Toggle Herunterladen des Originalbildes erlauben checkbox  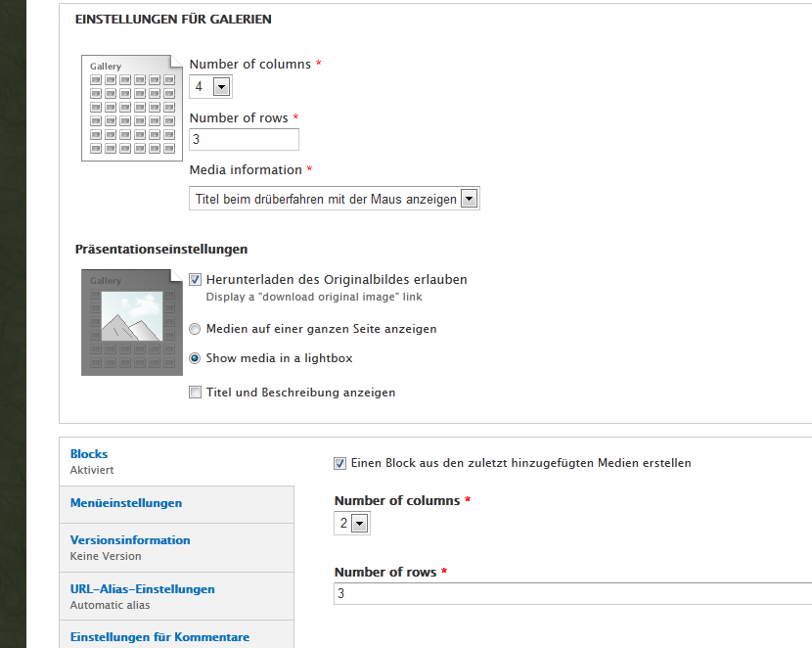(x=196, y=280)
